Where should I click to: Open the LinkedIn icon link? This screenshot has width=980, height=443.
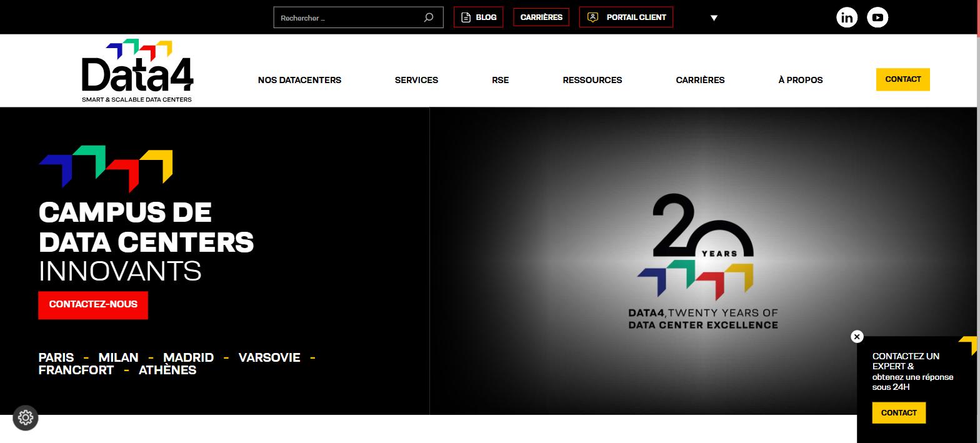847,17
